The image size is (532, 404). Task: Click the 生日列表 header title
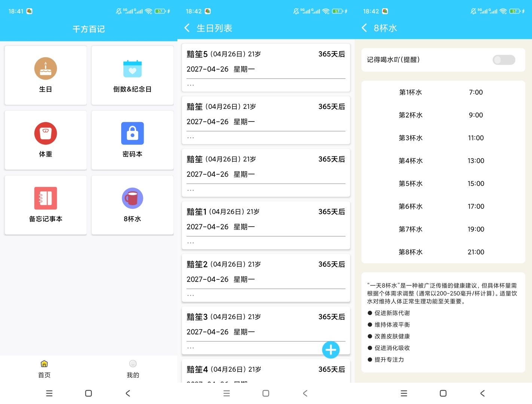click(x=214, y=28)
